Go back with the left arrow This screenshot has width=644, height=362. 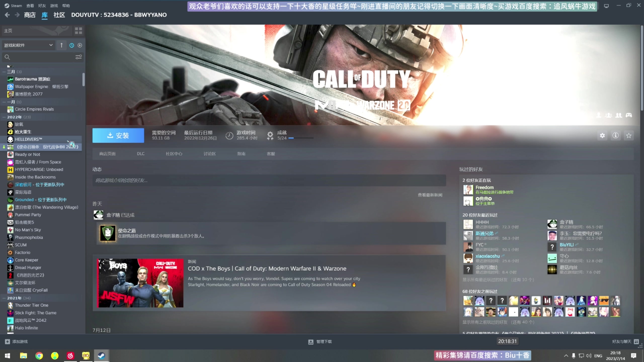(x=7, y=15)
